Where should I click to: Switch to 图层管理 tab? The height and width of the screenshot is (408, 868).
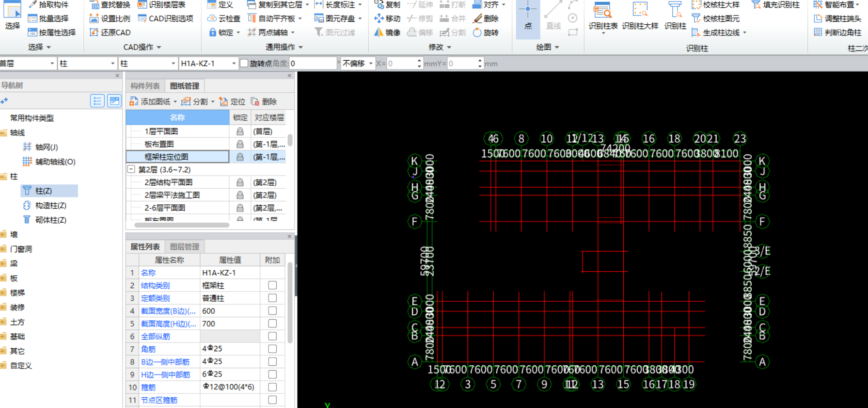click(x=185, y=246)
